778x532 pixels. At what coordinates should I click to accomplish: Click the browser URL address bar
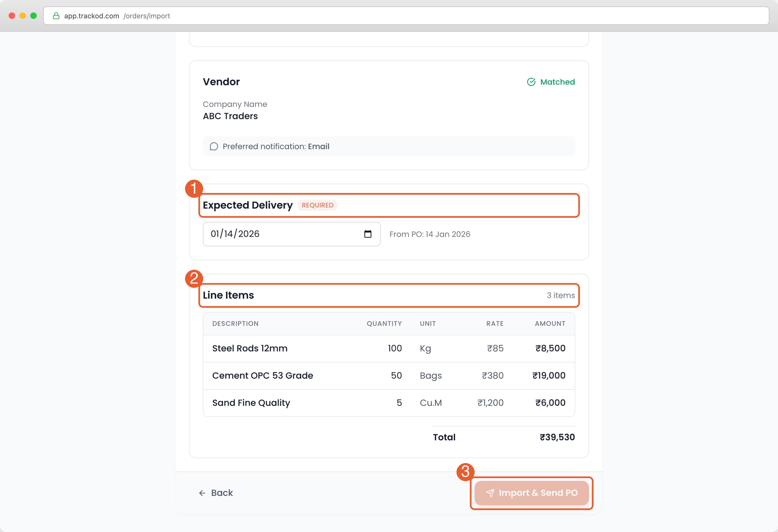402,16
